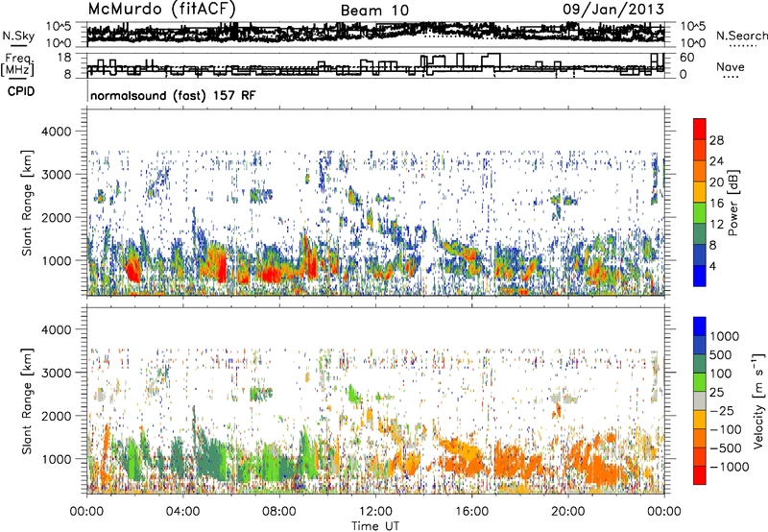The image size is (768, 532).
Task: Click the Power colorbar segment between 20 and 24
Action: pyautogui.click(x=700, y=171)
